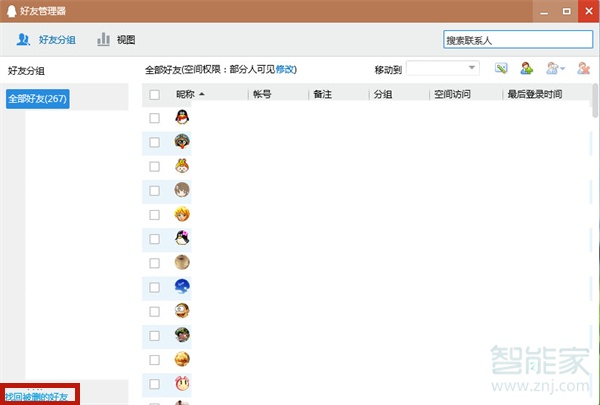The image size is (600, 405).
Task: Open the 移动到 group dropdown
Action: point(443,68)
